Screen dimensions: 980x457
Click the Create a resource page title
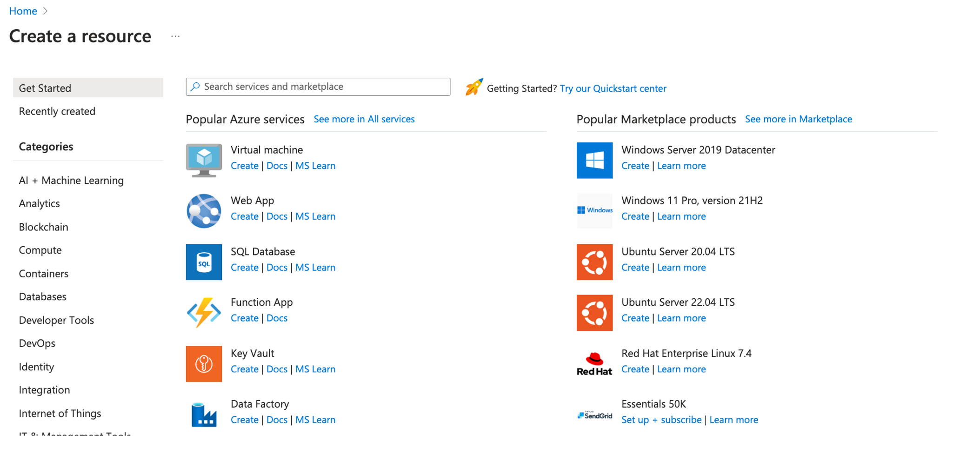tap(80, 36)
